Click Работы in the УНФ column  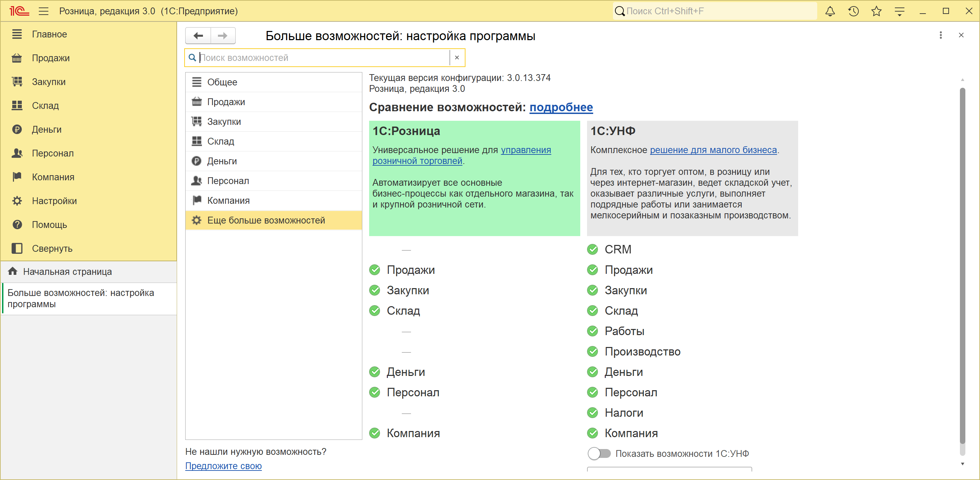pyautogui.click(x=624, y=331)
